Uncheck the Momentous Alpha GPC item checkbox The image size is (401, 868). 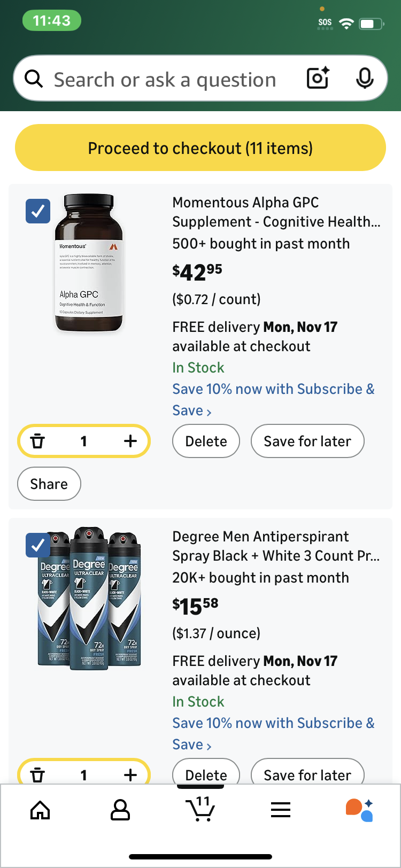[x=38, y=211]
